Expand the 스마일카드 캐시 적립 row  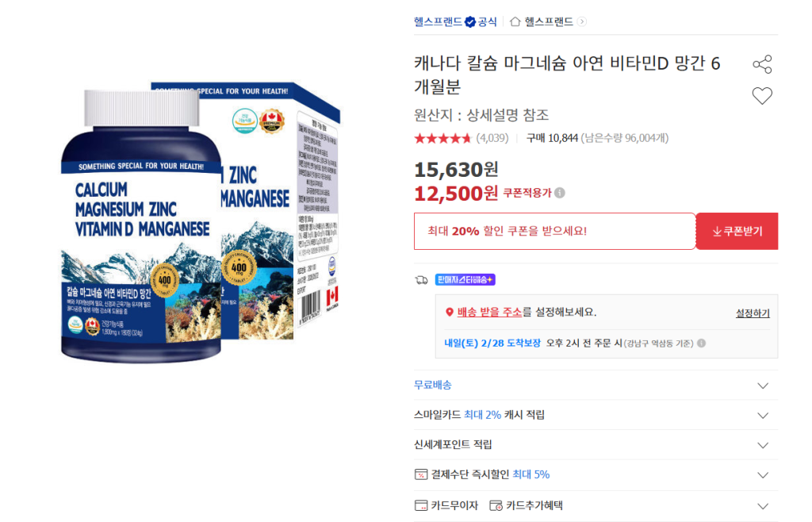tap(763, 416)
